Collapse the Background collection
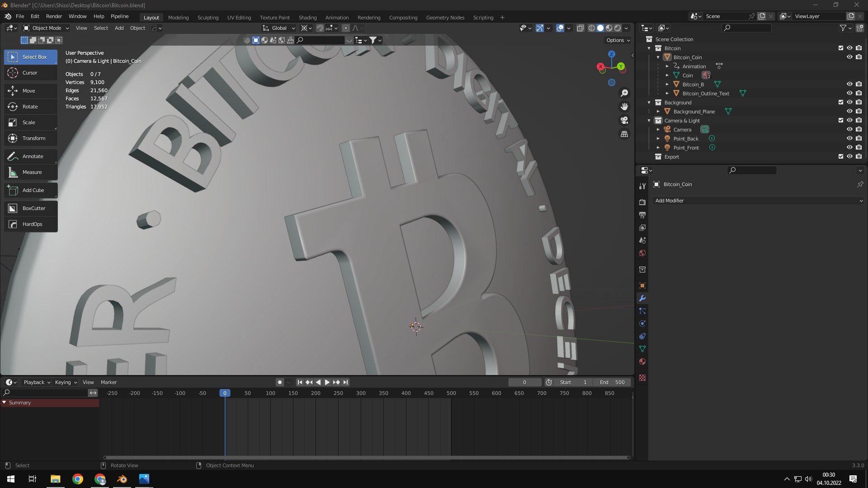The image size is (868, 488). (649, 103)
